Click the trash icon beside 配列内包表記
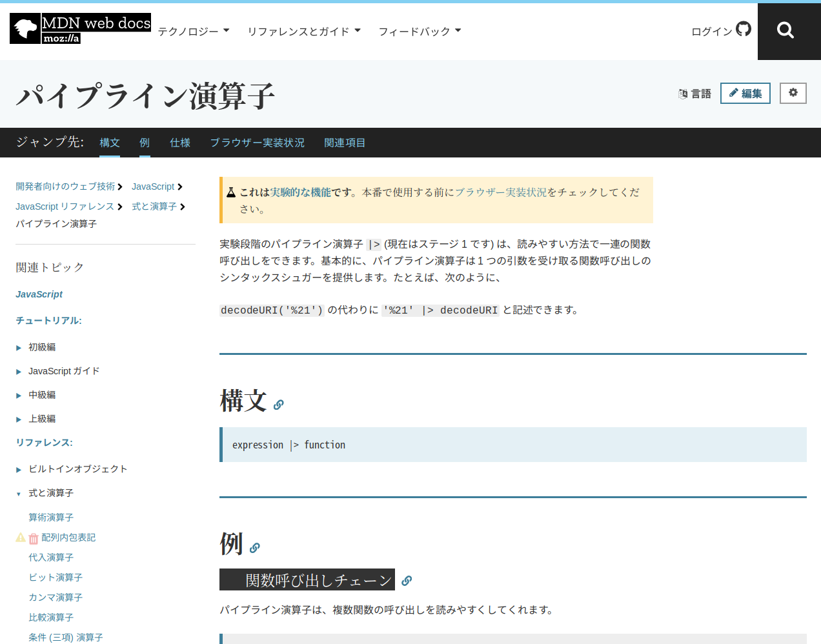Image resolution: width=821 pixels, height=644 pixels. tap(34, 538)
